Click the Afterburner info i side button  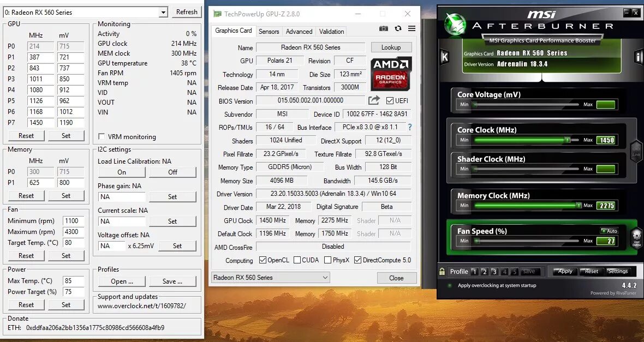tap(639, 57)
